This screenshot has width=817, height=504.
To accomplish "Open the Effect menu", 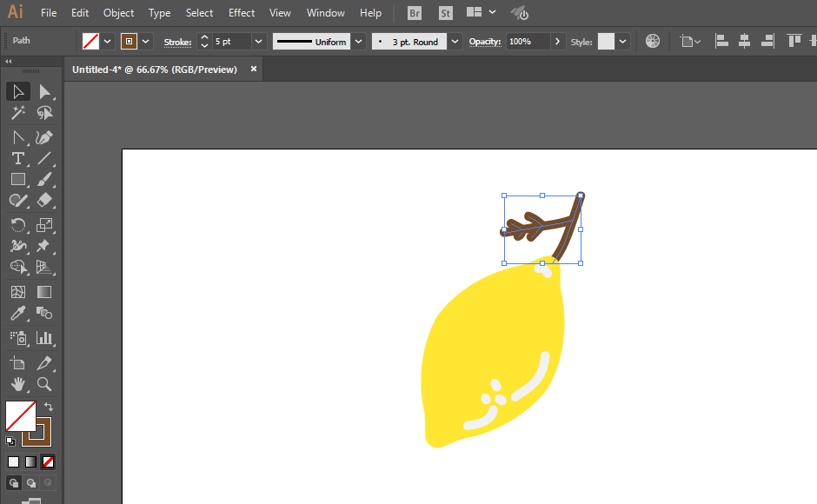I will point(242,12).
